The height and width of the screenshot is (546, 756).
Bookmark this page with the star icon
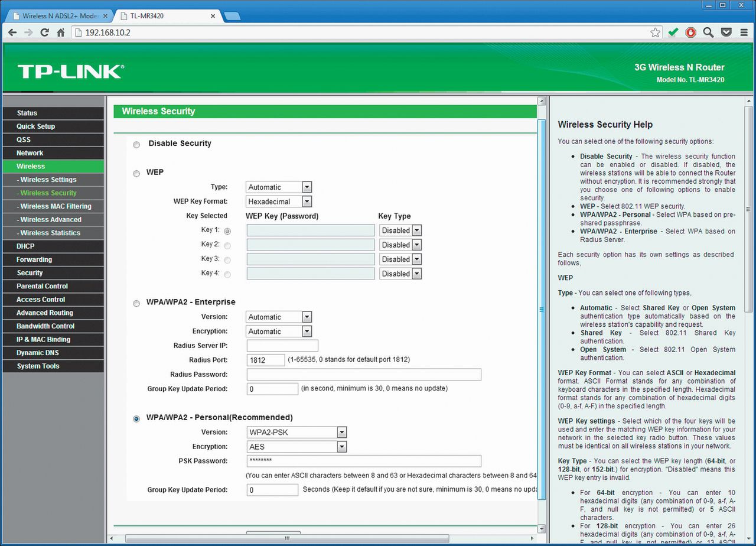[655, 32]
